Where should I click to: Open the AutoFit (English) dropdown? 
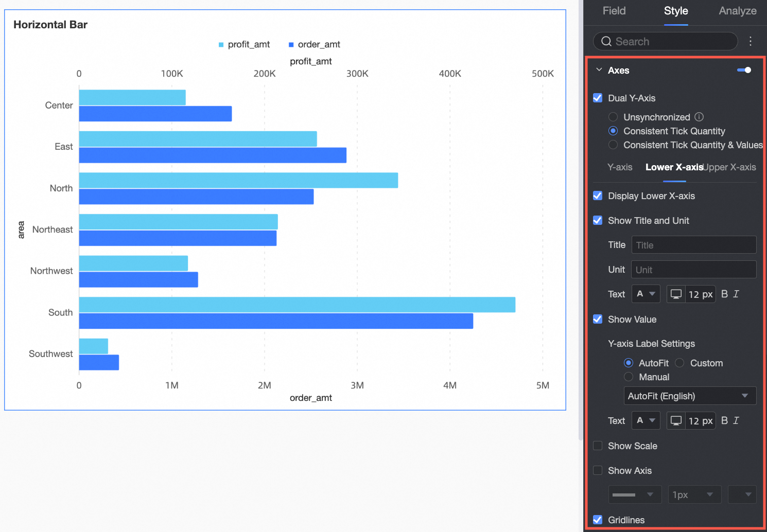(x=690, y=396)
